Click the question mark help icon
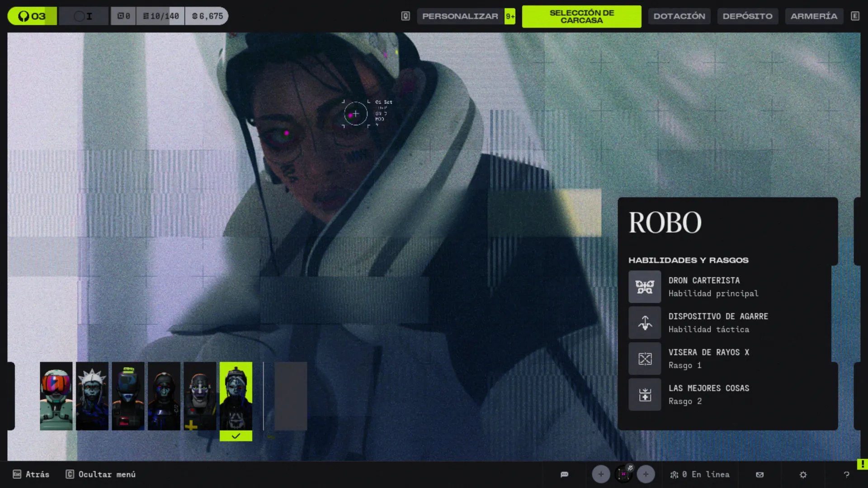Image resolution: width=868 pixels, height=488 pixels. point(846,474)
